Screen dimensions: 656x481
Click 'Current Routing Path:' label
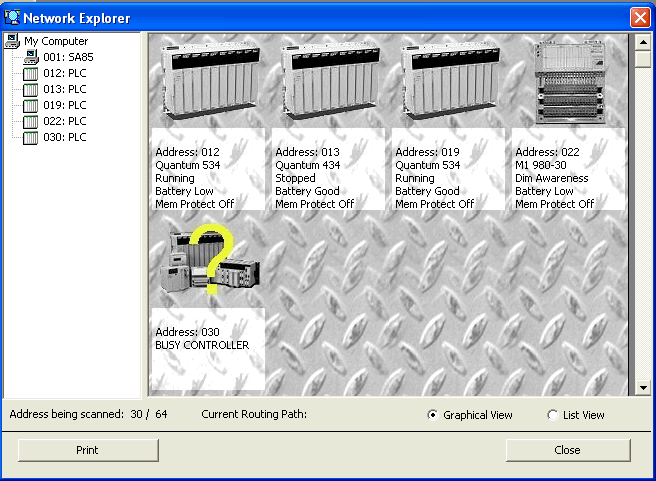254,414
